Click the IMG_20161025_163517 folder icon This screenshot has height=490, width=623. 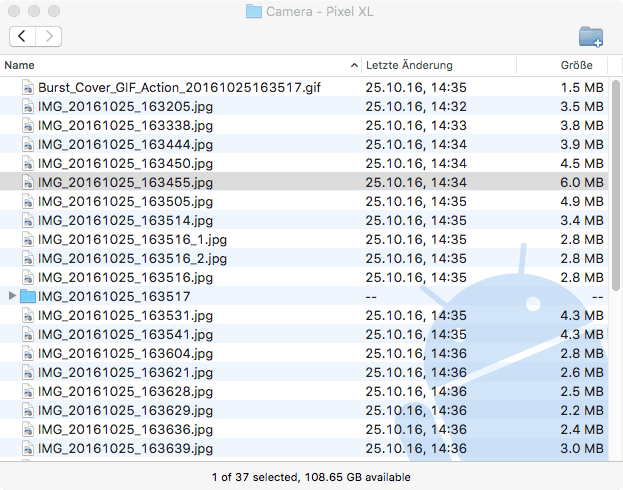click(28, 296)
